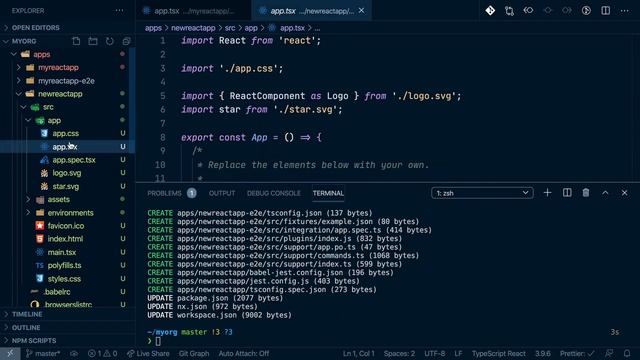Close the newreactapp app.tsx tab
Viewport: 640px width, 360px height.
point(362,11)
